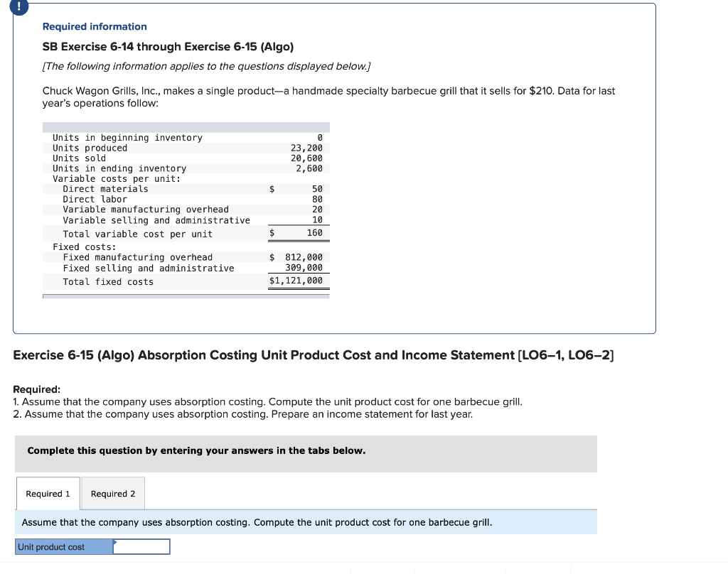The image size is (728, 574).
Task: Select the Required 1 tab
Action: coord(48,493)
